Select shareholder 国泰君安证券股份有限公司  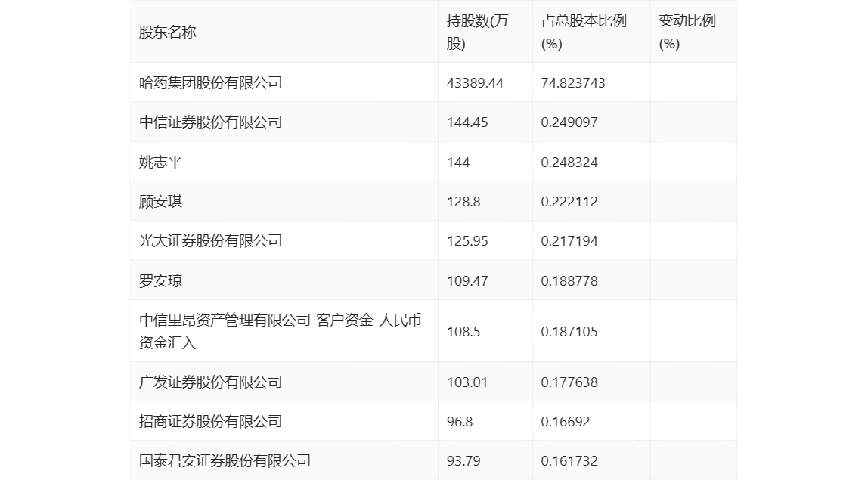pos(225,460)
